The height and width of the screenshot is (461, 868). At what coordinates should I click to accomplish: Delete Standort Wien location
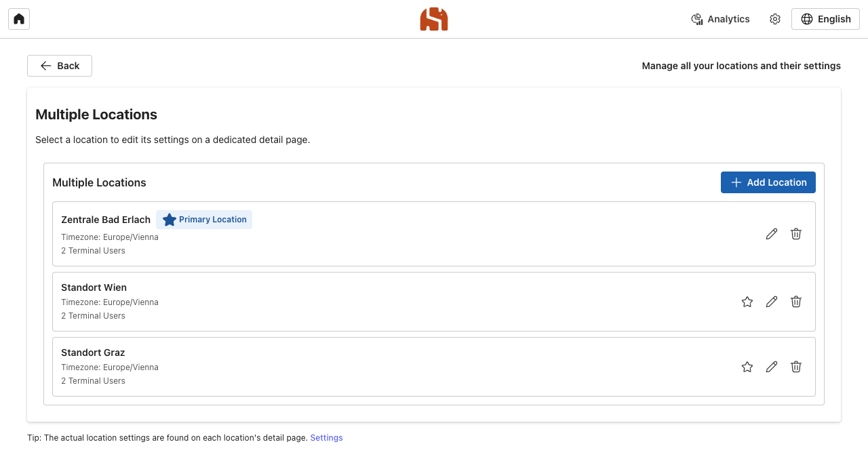796,302
